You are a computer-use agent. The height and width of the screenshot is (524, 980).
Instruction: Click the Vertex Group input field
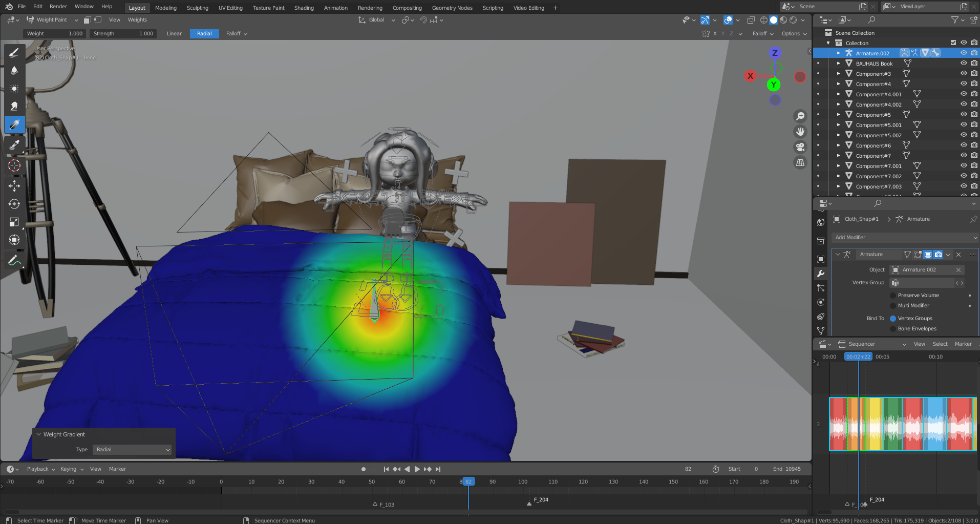point(922,283)
